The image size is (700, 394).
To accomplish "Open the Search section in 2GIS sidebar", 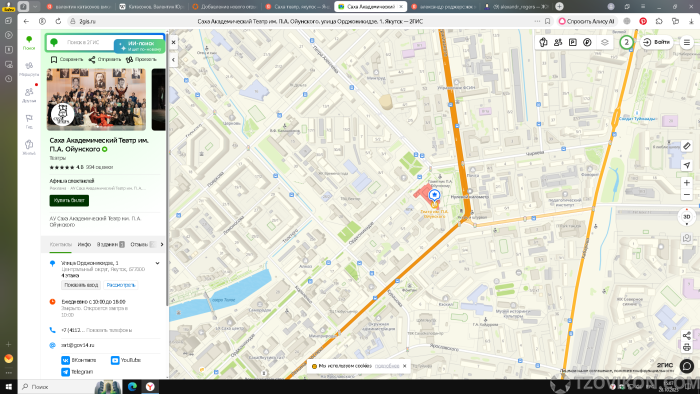I will pos(29,42).
